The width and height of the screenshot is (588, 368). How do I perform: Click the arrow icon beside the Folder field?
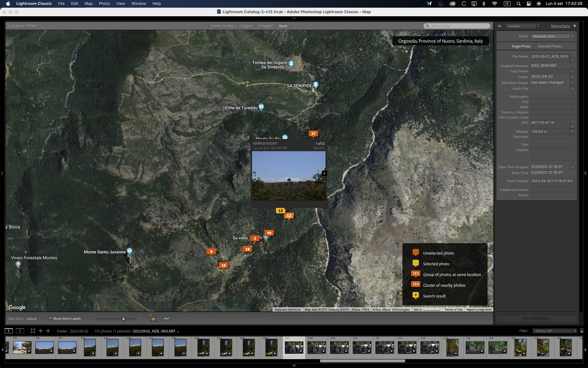point(572,77)
